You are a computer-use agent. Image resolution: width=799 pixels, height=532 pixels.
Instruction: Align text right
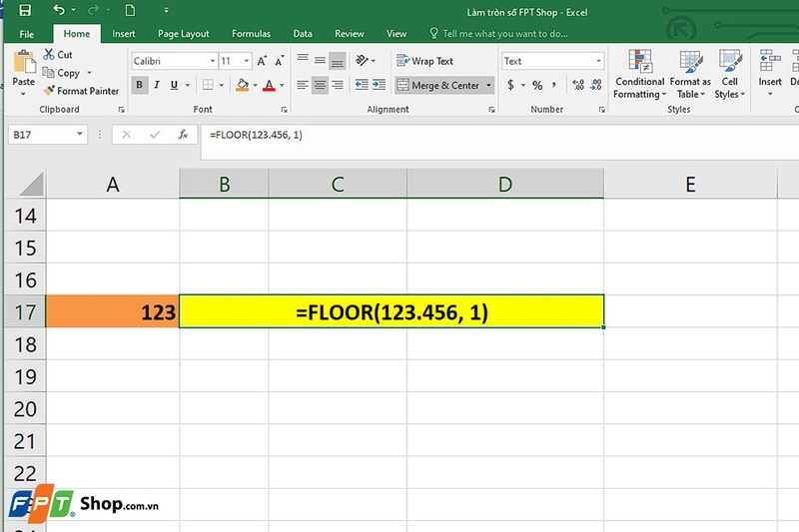point(338,85)
